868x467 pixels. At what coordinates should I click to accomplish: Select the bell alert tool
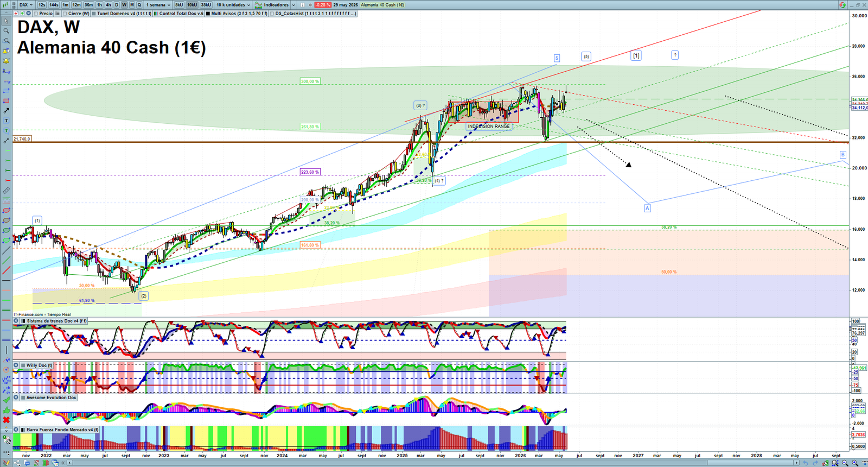pos(6,61)
